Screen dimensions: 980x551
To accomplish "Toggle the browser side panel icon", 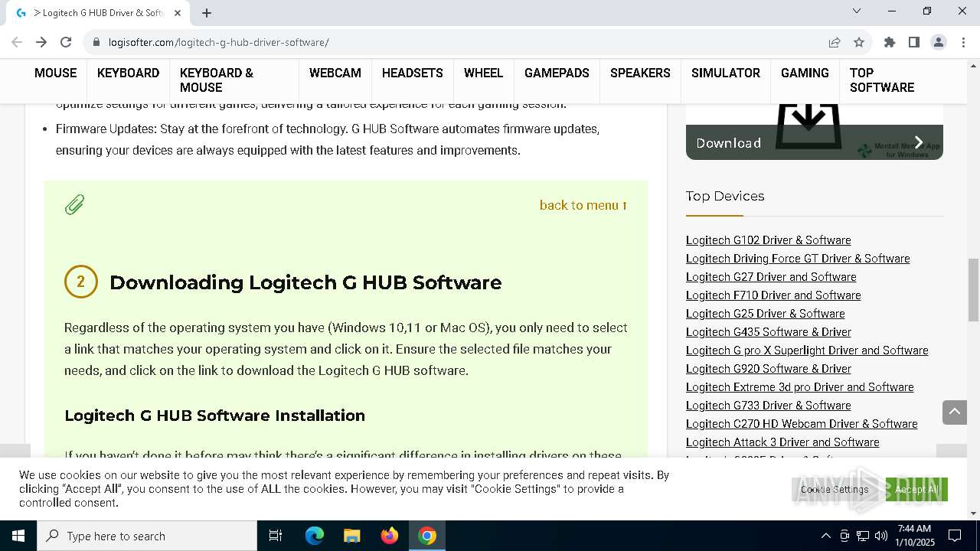I will click(x=914, y=42).
